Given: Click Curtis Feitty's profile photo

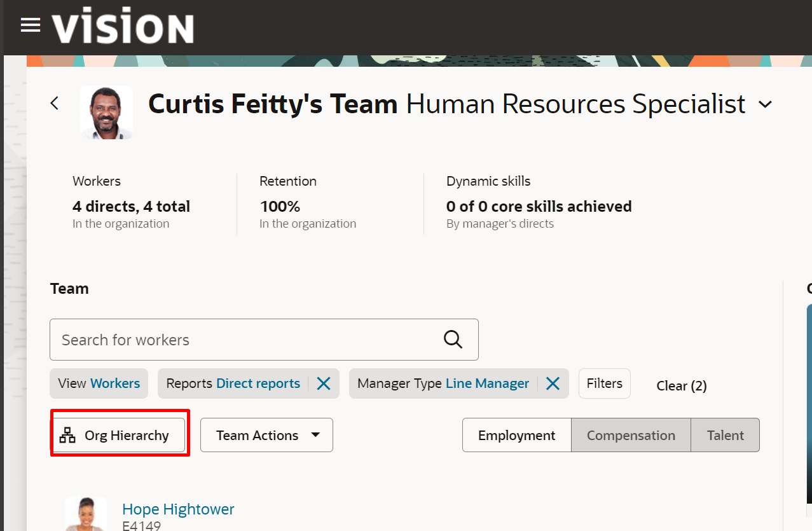Looking at the screenshot, I should (x=106, y=113).
